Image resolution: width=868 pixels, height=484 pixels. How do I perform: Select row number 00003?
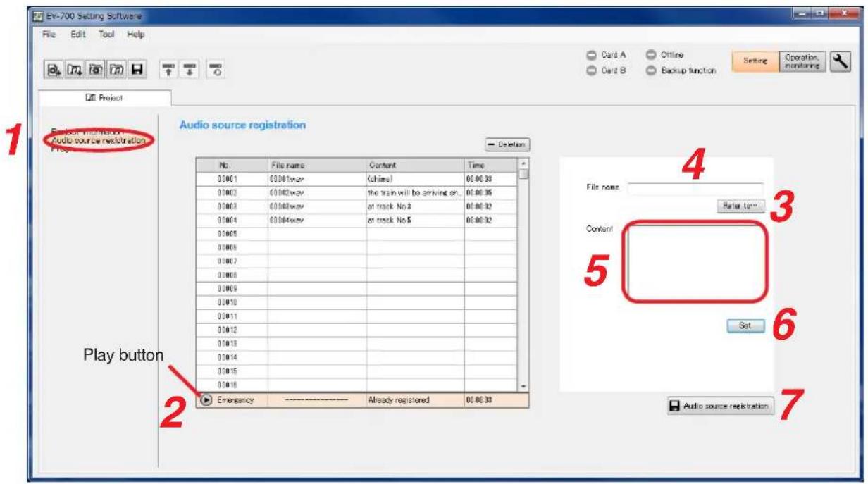pos(232,206)
